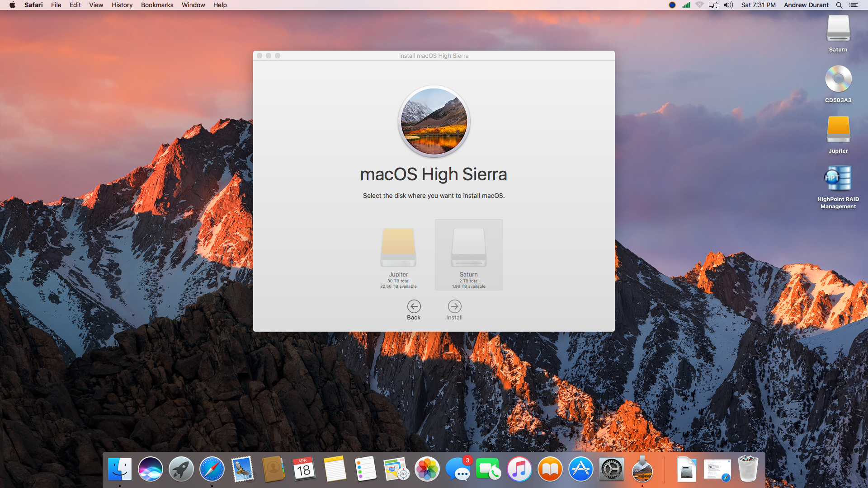868x488 pixels.
Task: Open Maps from the Dock
Action: click(396, 469)
